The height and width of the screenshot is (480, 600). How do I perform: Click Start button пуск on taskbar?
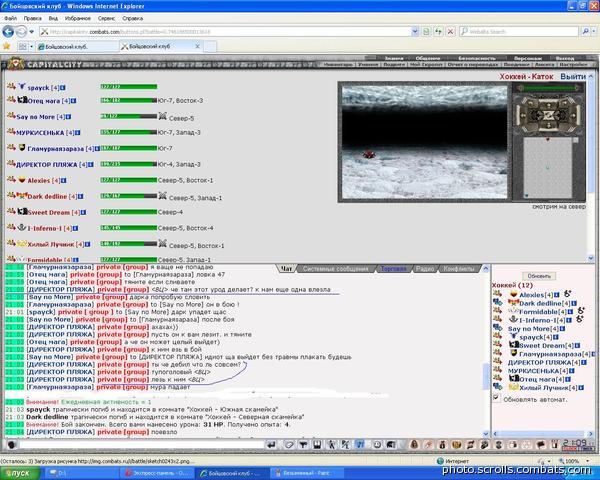click(20, 473)
